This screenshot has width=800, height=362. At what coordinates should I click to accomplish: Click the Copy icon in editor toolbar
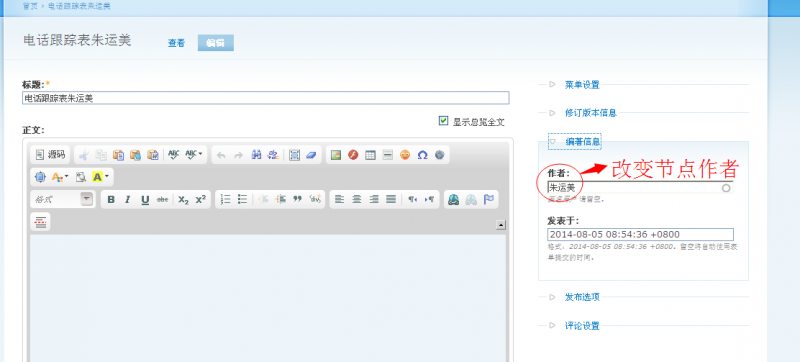coord(101,154)
